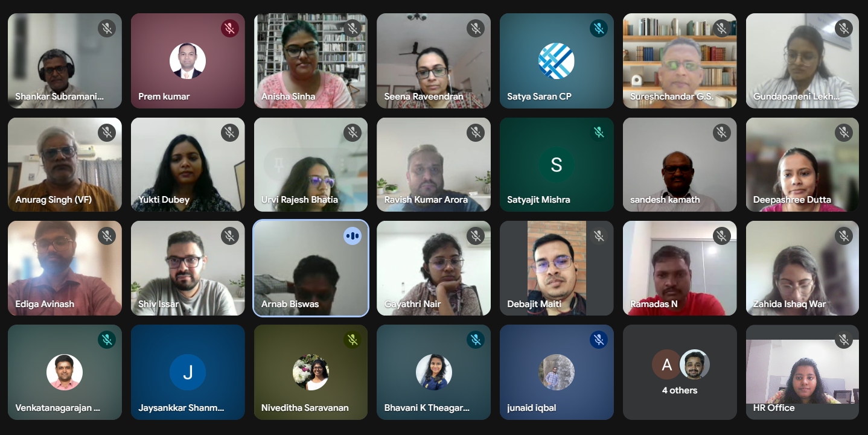Click the mic icon on Venkatanagarajan's tile

(x=107, y=340)
